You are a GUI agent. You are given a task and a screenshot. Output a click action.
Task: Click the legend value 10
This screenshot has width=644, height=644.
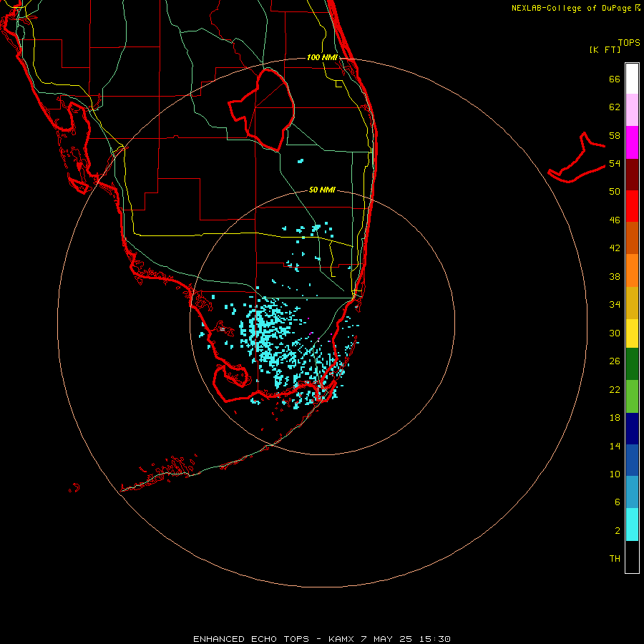tap(615, 474)
